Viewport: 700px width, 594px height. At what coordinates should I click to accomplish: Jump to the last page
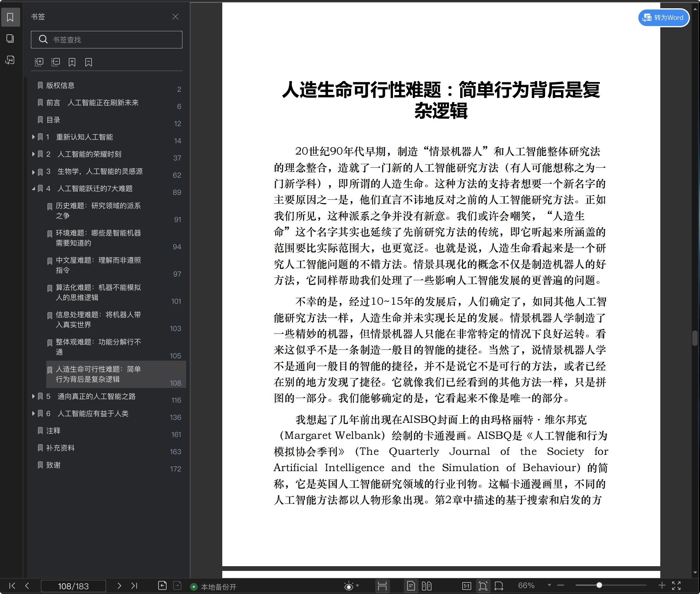[134, 586]
